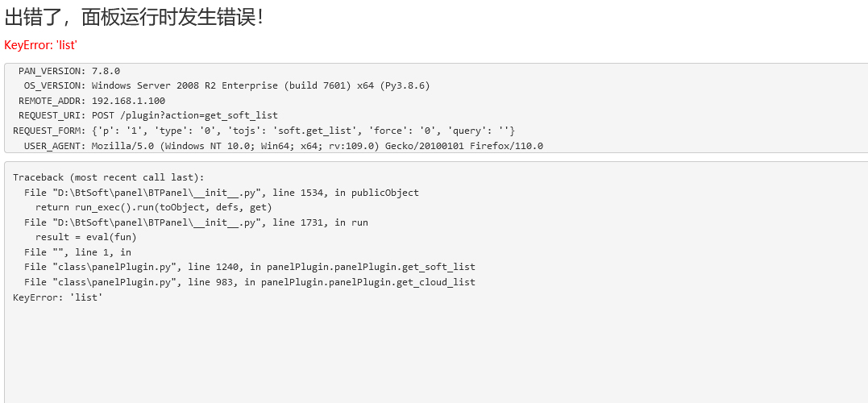Click the REQUEST_URI POST /plugin line
Screen dimensions: 868x403
click(147, 116)
